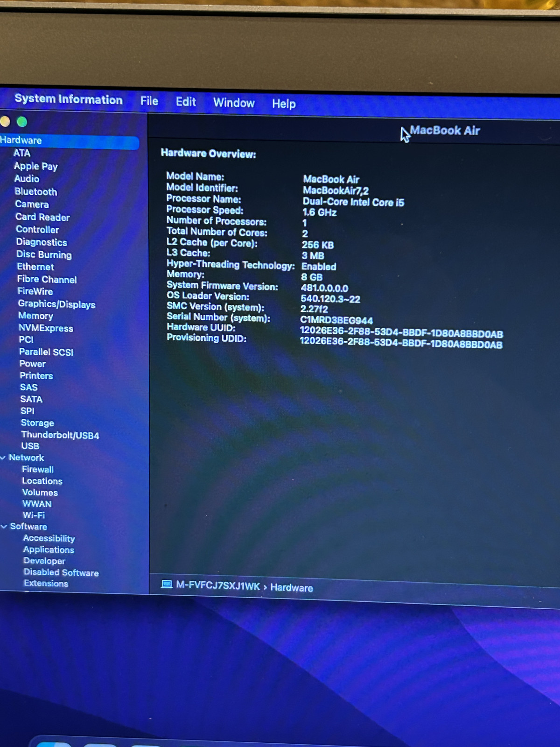Select Thunderbolt/USB4 in the sidebar
The width and height of the screenshot is (560, 747).
pyautogui.click(x=60, y=435)
